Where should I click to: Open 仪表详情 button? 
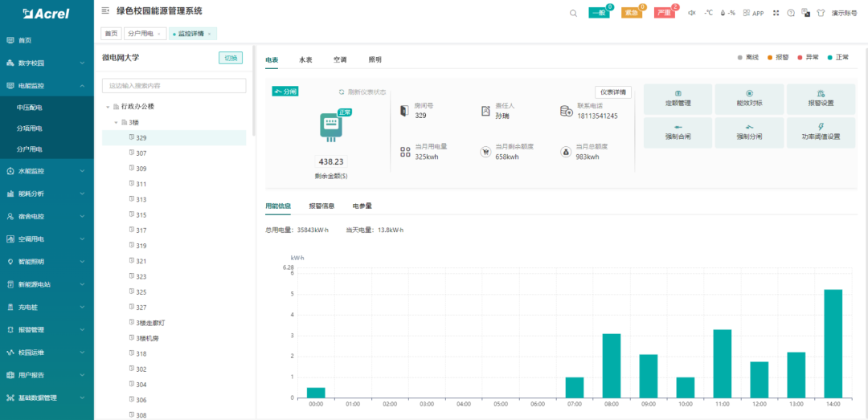coord(612,92)
